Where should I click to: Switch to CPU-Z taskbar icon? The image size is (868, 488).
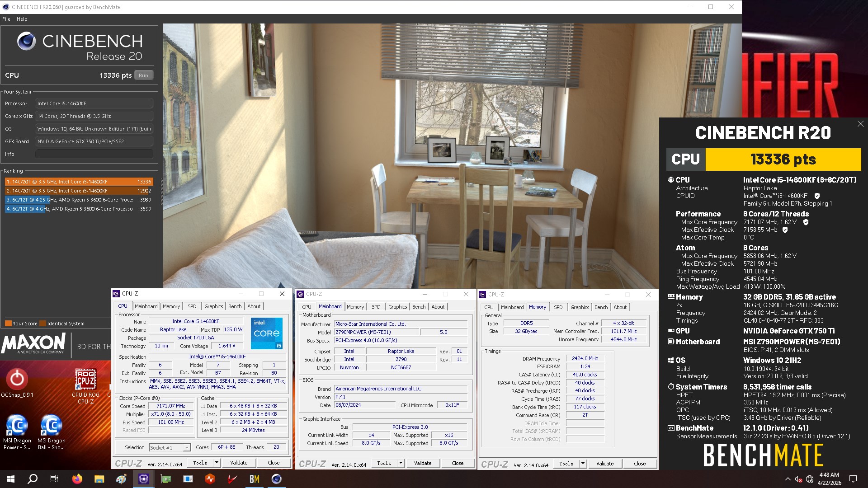143,479
